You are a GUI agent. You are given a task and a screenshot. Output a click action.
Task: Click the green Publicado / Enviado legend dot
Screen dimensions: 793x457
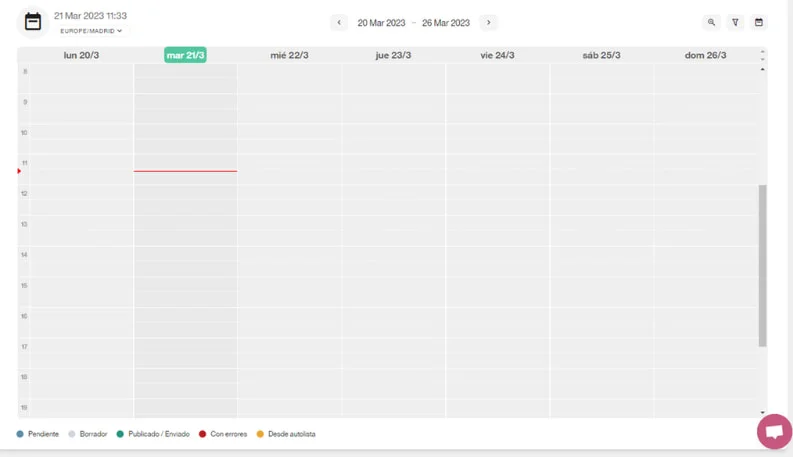tap(120, 434)
